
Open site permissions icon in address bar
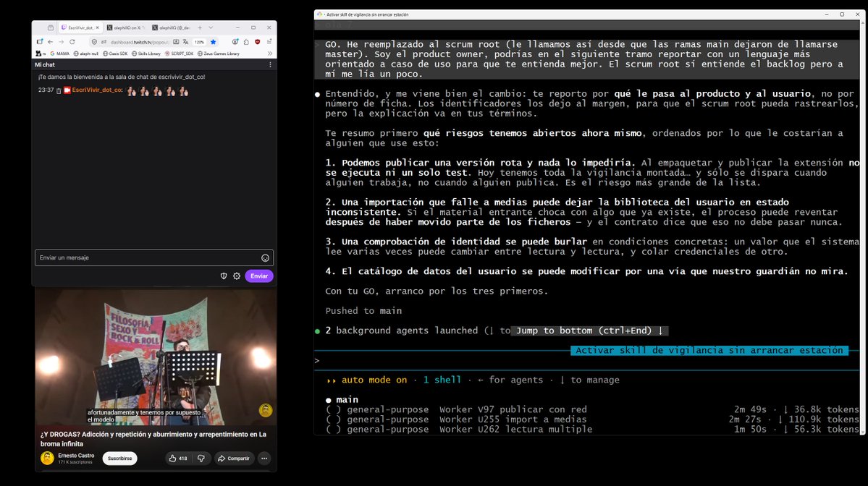point(104,42)
